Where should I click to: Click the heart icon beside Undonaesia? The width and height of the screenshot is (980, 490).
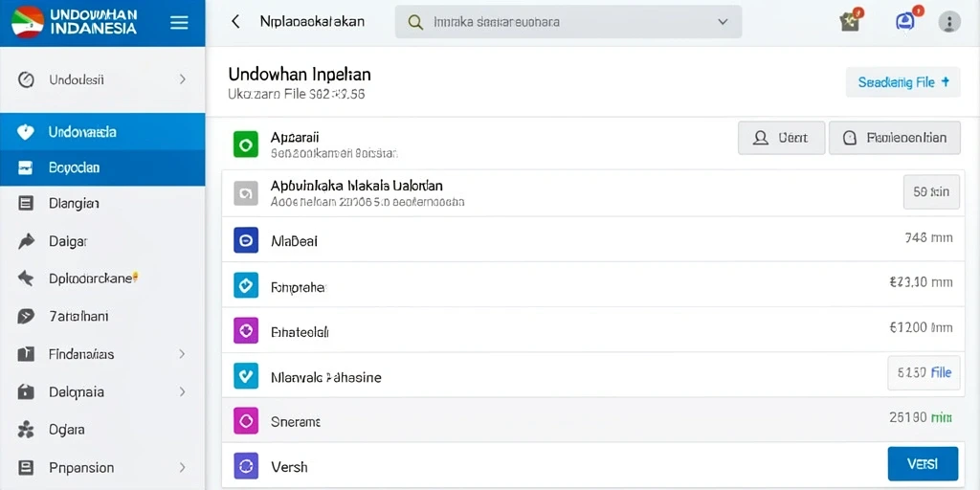[26, 132]
